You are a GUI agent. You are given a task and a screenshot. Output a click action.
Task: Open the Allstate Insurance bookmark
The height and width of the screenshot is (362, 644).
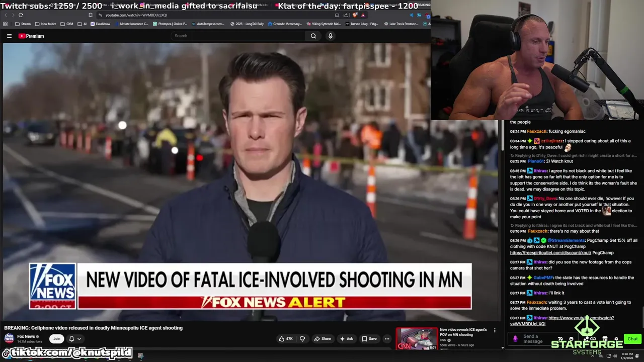(x=131, y=24)
